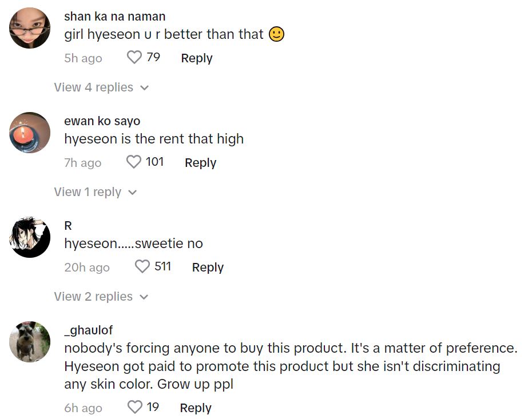
Task: Open ewan ko sayo's candle avatar
Action: (30, 133)
